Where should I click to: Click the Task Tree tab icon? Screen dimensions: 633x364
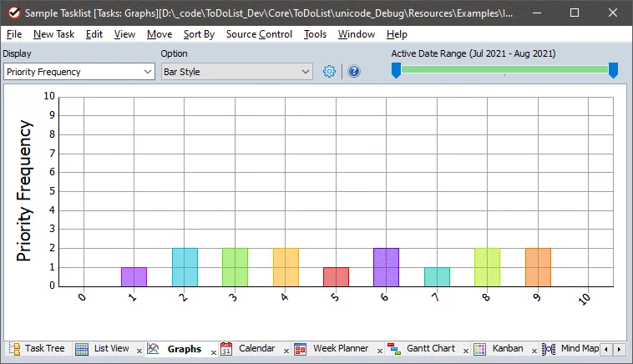click(14, 349)
